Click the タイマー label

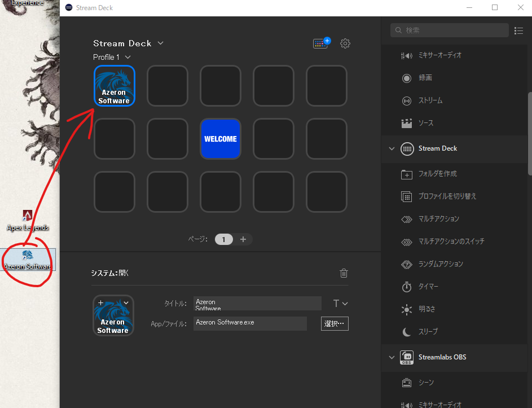[428, 287]
